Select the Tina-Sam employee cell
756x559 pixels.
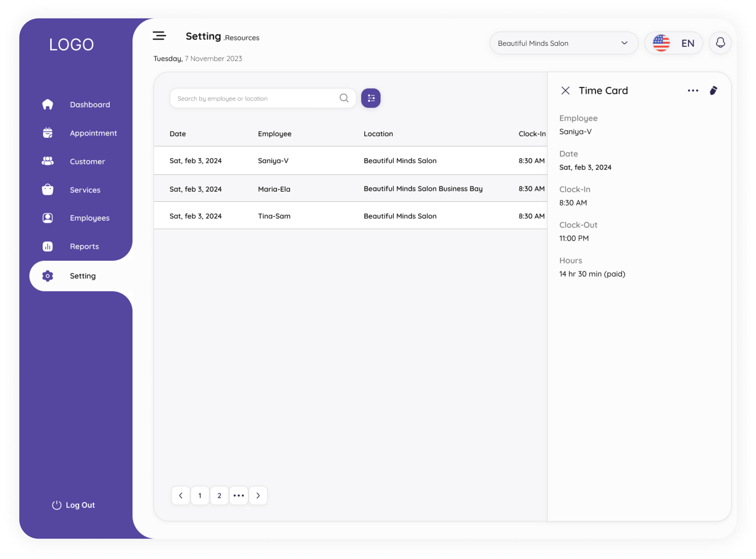tap(274, 216)
